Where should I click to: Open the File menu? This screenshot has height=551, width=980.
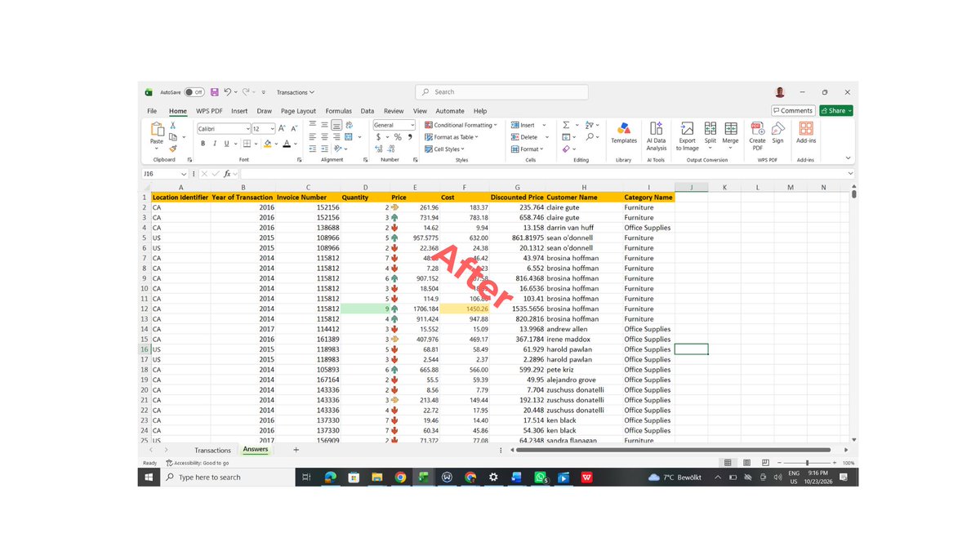tap(152, 111)
